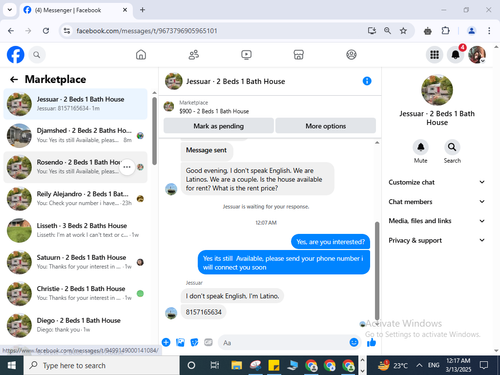Image resolution: width=500 pixels, height=375 pixels.
Task: Open more actions plus icon in composer
Action: tap(166, 342)
